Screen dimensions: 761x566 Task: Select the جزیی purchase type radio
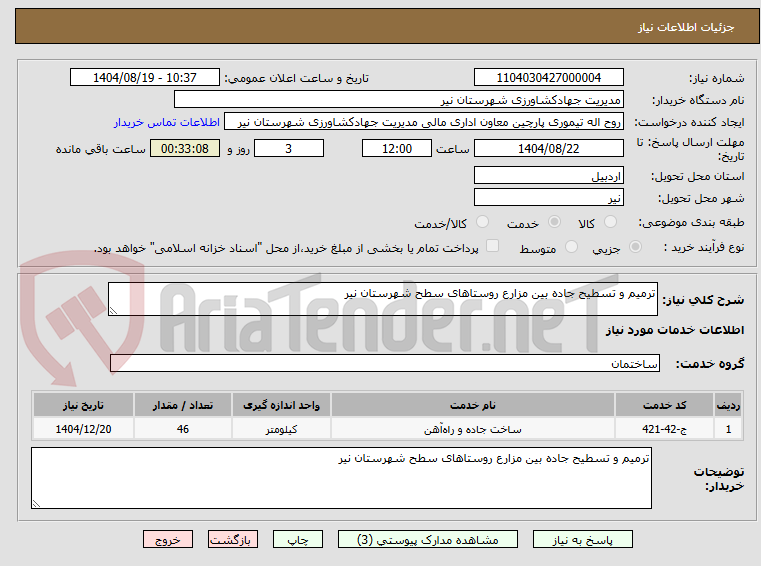point(635,247)
